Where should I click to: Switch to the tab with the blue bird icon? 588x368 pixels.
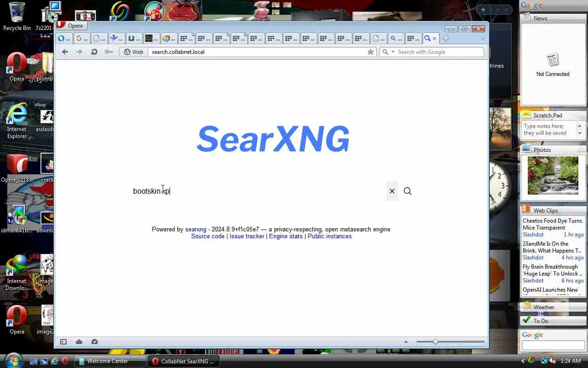click(116, 38)
